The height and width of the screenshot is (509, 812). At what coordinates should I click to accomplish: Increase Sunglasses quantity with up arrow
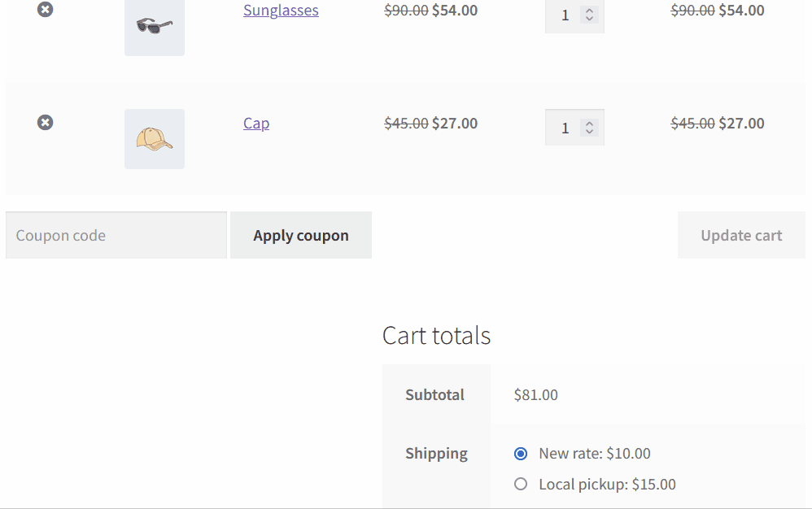[x=589, y=11]
